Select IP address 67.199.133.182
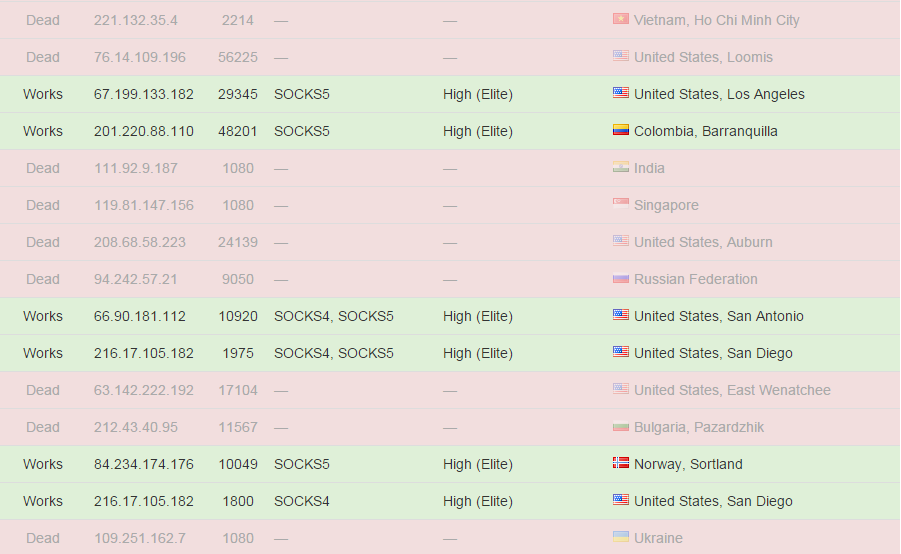This screenshot has width=901, height=554. [144, 94]
